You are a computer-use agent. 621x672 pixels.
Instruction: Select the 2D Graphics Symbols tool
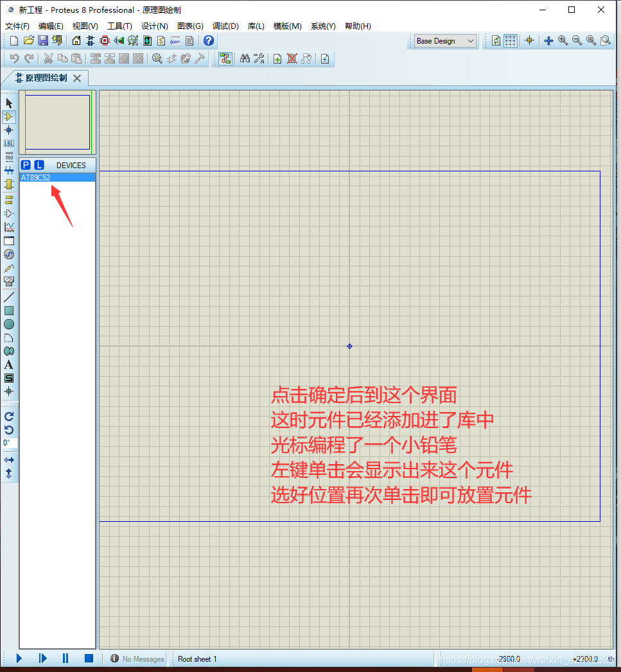(x=9, y=378)
